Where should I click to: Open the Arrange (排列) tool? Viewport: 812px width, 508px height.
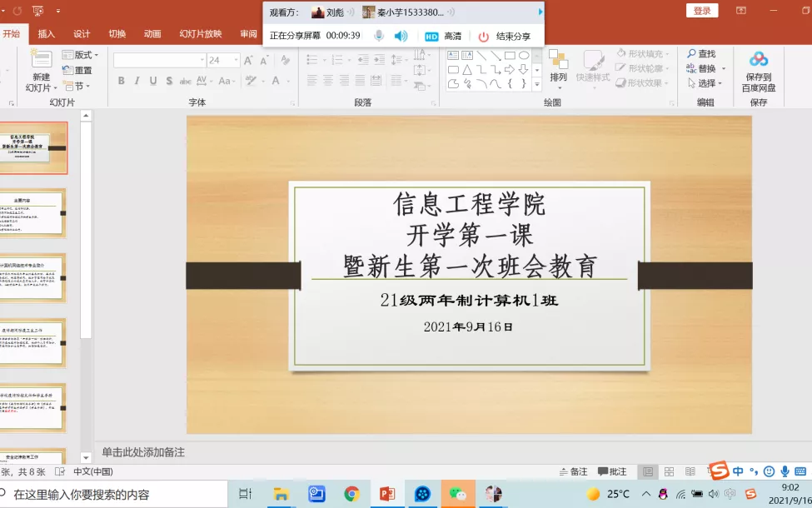tap(558, 61)
